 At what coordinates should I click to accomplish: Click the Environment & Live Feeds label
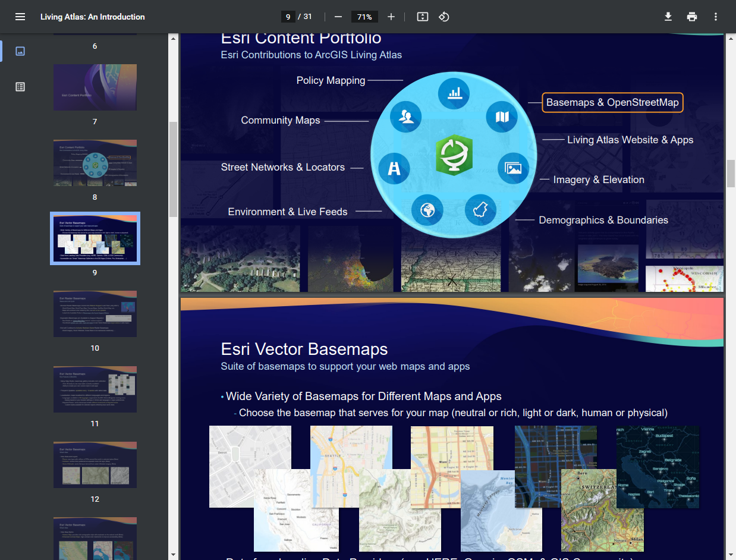(x=288, y=212)
